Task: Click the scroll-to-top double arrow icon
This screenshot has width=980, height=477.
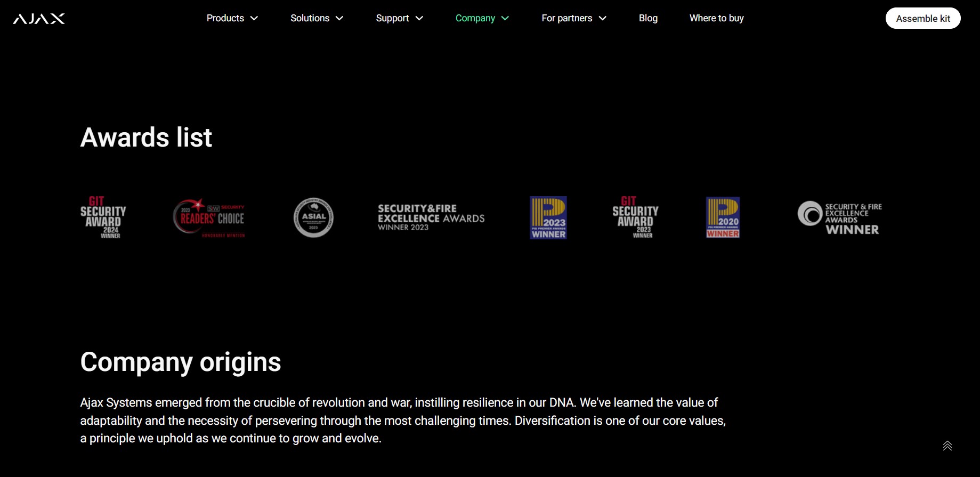Action: click(947, 446)
